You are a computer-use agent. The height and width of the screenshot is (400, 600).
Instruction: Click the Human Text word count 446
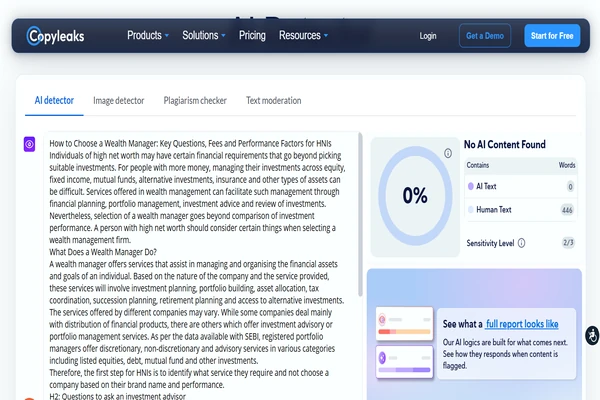tap(567, 210)
